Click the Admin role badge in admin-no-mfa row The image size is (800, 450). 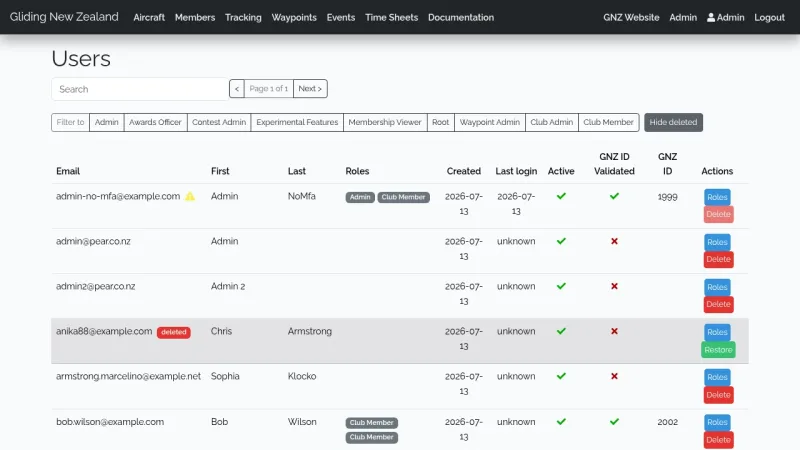click(360, 197)
